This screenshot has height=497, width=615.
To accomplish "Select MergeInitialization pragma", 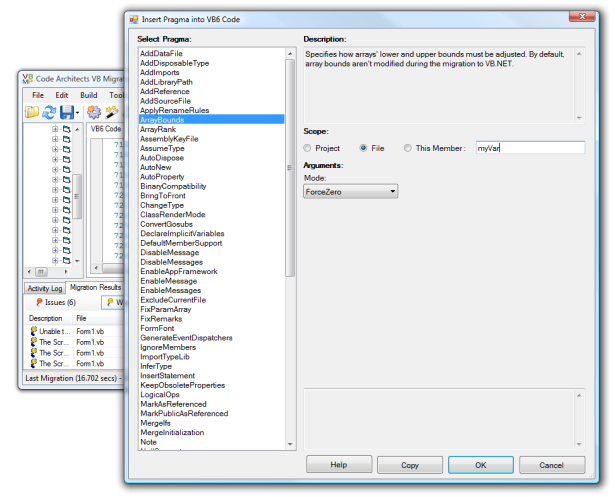I will (211, 432).
